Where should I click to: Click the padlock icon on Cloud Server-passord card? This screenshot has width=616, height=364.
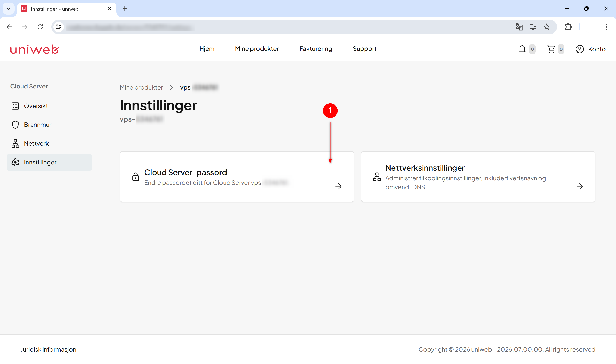click(136, 177)
